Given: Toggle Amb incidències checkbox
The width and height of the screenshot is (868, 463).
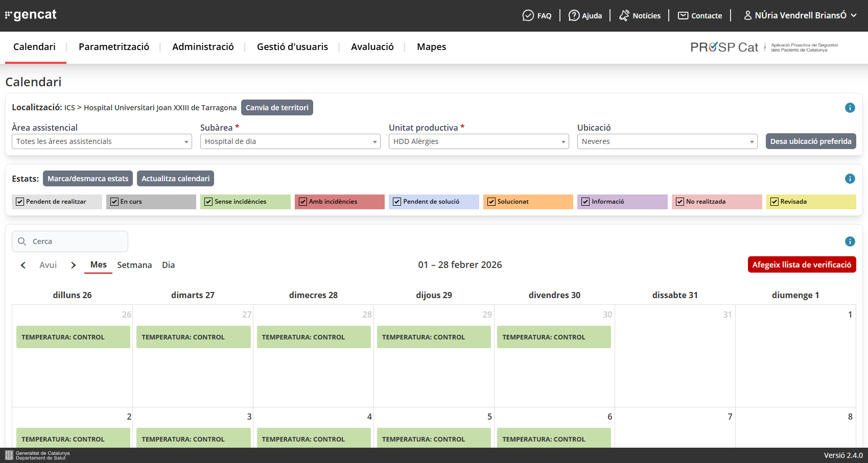Looking at the screenshot, I should [303, 202].
